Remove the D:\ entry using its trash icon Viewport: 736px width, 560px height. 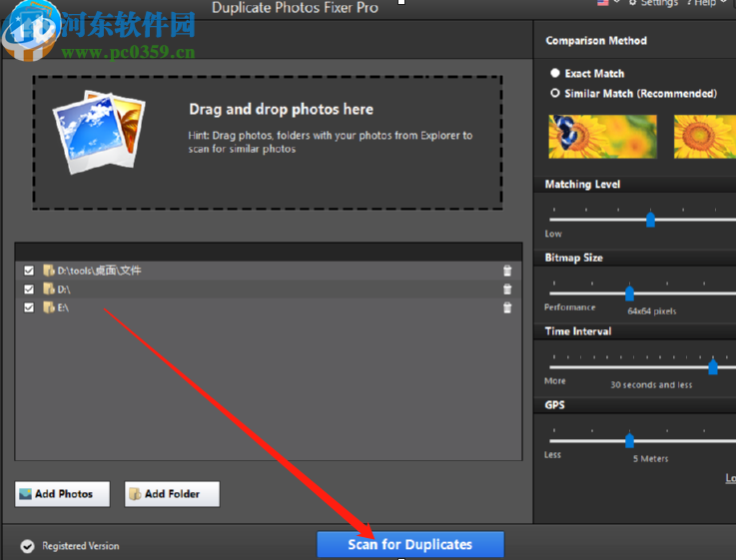(507, 288)
